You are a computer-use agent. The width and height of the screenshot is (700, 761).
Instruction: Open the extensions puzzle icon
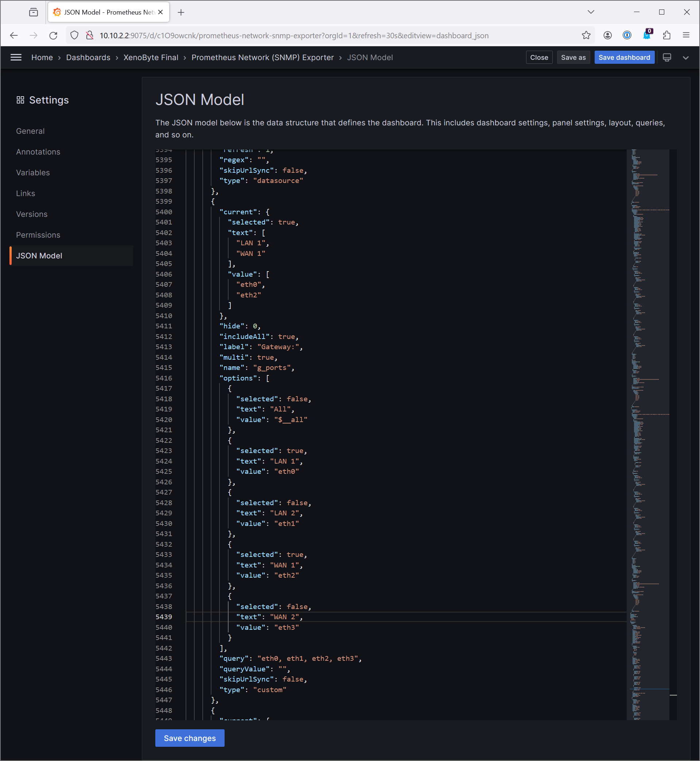click(x=667, y=36)
